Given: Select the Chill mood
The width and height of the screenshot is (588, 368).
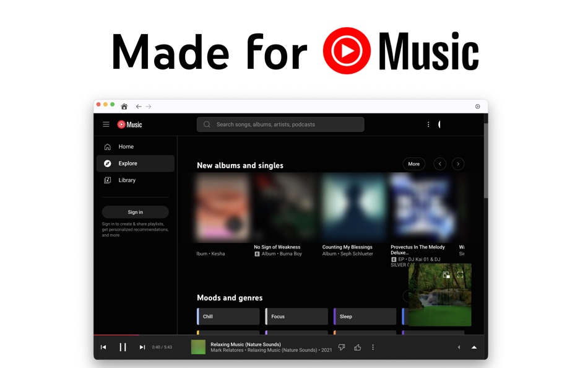Looking at the screenshot, I should [228, 317].
